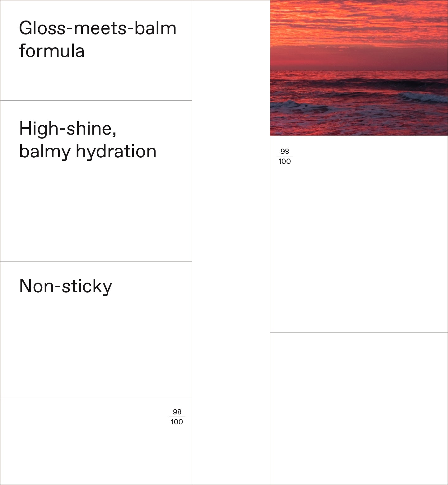This screenshot has height=485, width=448.
Task: Click the '98' numerator in bottom-left panel
Action: pyautogui.click(x=177, y=412)
